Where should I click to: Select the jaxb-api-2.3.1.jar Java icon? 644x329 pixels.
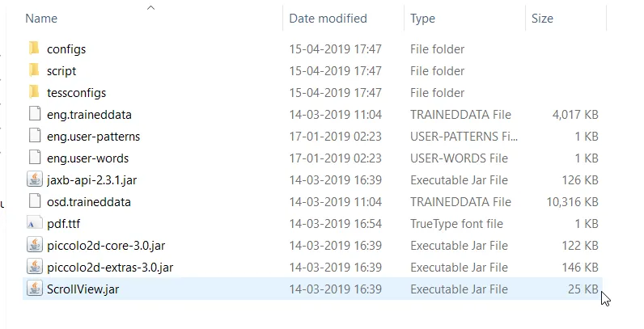click(34, 179)
